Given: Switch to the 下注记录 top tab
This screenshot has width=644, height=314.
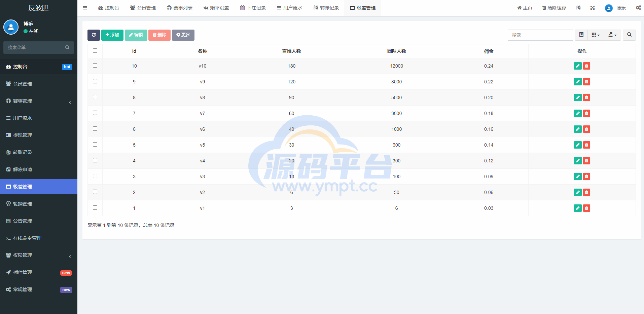Looking at the screenshot, I should [253, 8].
